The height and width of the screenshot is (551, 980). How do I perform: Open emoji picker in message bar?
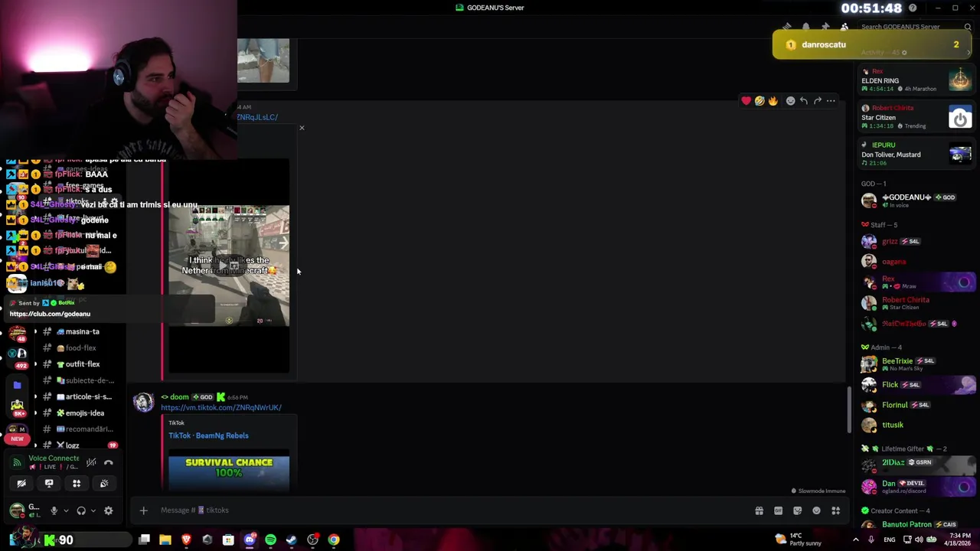coord(817,510)
